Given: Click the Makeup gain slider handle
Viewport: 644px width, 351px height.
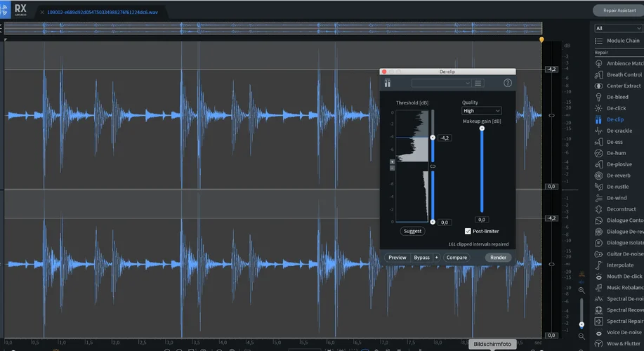Looking at the screenshot, I should click(x=482, y=128).
